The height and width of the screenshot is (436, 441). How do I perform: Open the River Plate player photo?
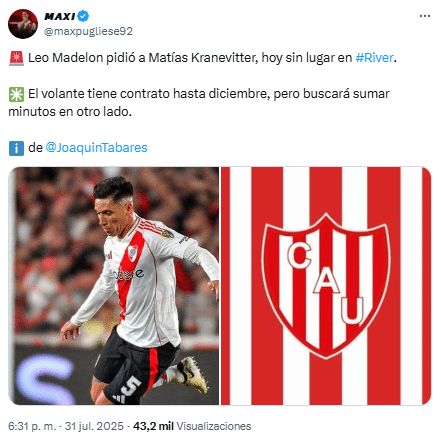(x=114, y=286)
